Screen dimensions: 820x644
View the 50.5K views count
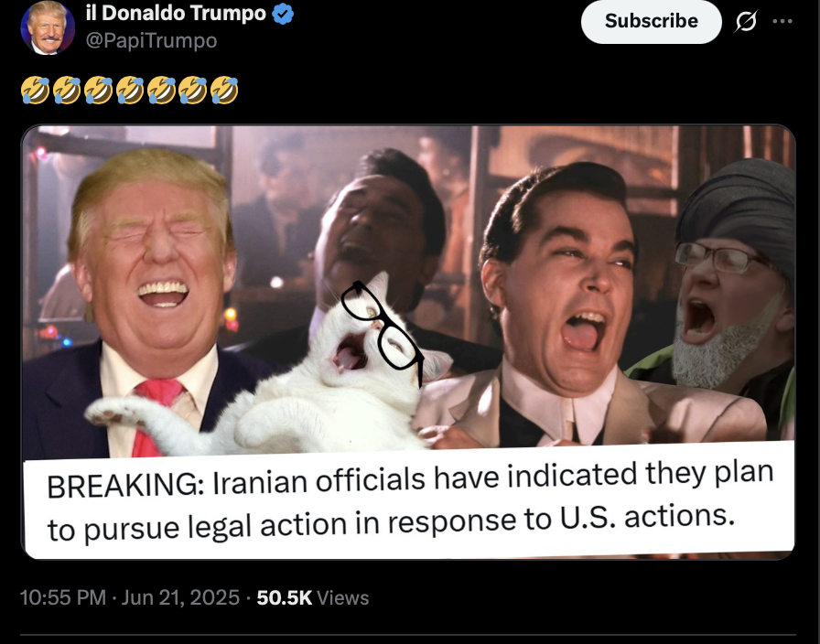tap(284, 597)
